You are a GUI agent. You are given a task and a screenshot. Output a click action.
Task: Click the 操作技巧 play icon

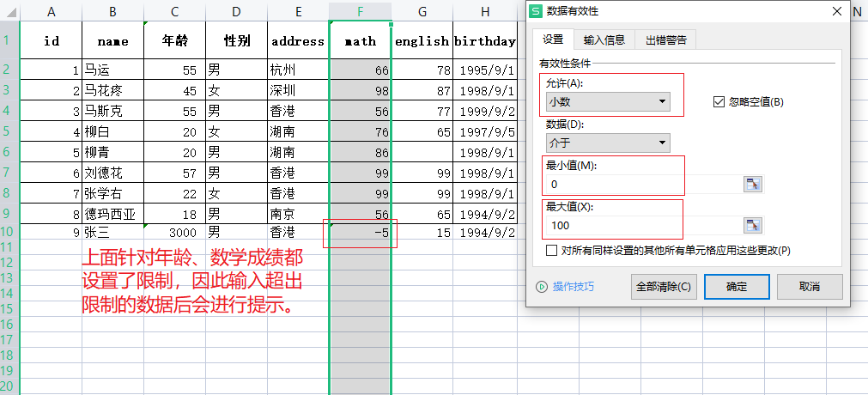click(541, 287)
